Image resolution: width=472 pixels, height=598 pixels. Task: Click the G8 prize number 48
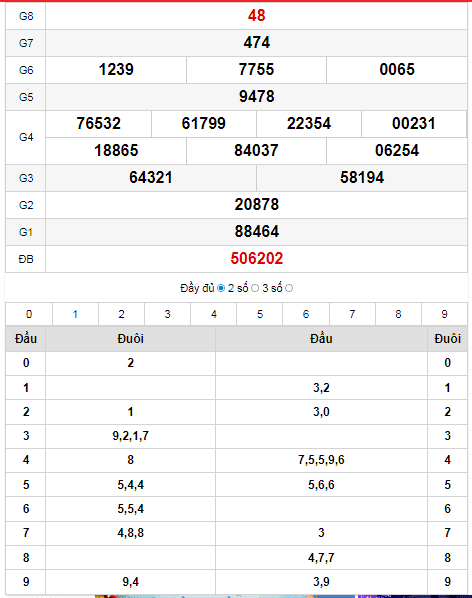point(256,16)
